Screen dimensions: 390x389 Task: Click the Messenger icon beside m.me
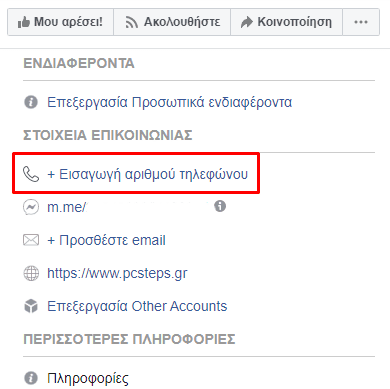(31, 207)
